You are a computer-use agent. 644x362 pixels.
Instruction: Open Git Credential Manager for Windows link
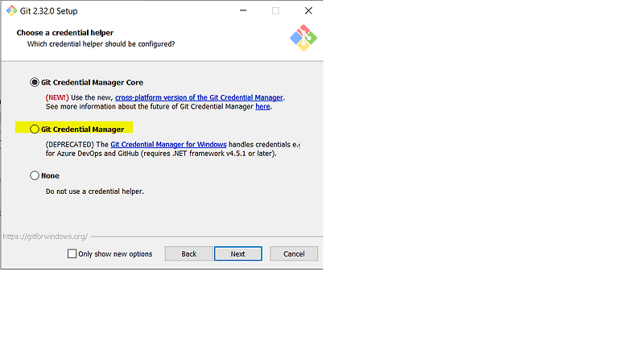168,145
